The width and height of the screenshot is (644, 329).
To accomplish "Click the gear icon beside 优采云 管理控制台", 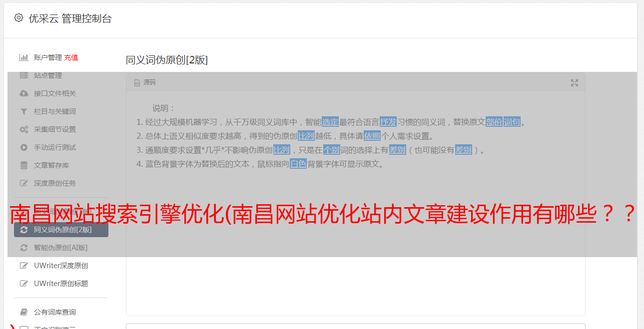I will [18, 18].
